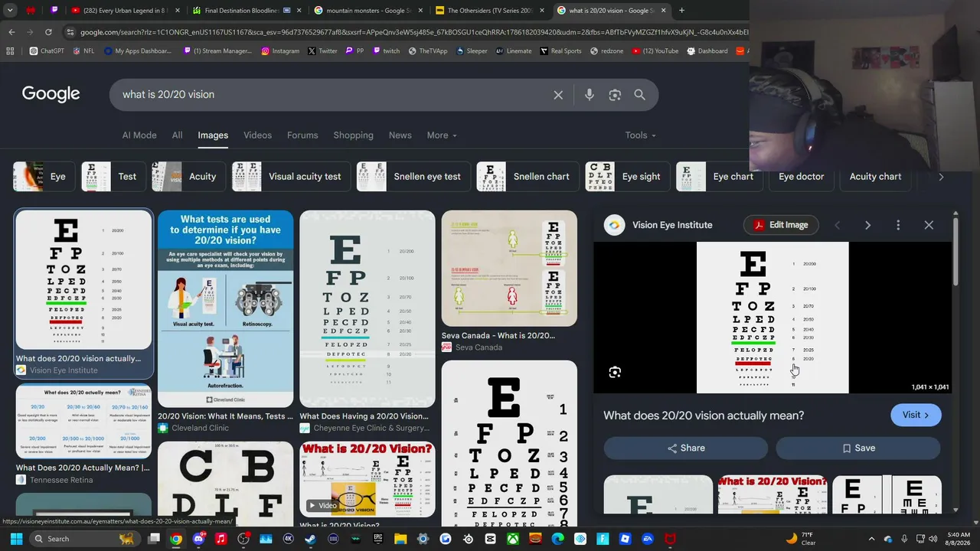This screenshot has height=551, width=980.
Task: Click the Edit Image button
Action: (781, 225)
